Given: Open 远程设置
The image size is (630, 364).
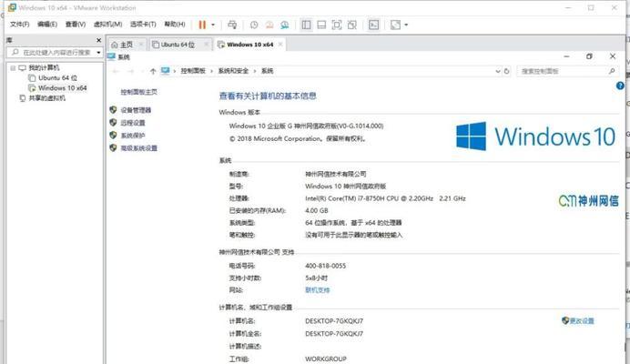Looking at the screenshot, I should (133, 123).
